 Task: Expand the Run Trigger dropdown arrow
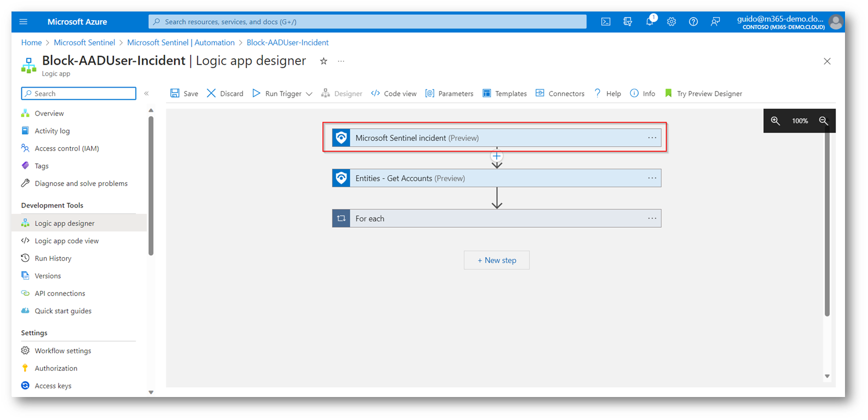coord(309,94)
